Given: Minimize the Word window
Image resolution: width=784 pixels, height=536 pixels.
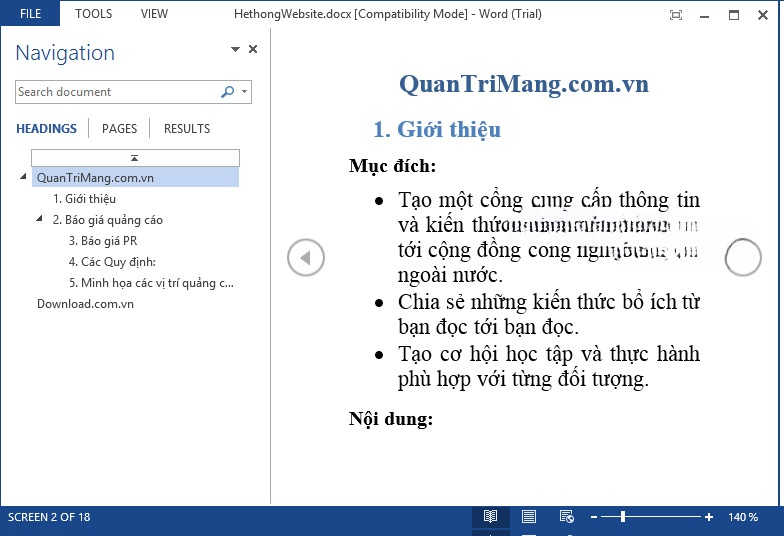Looking at the screenshot, I should pyautogui.click(x=704, y=16).
